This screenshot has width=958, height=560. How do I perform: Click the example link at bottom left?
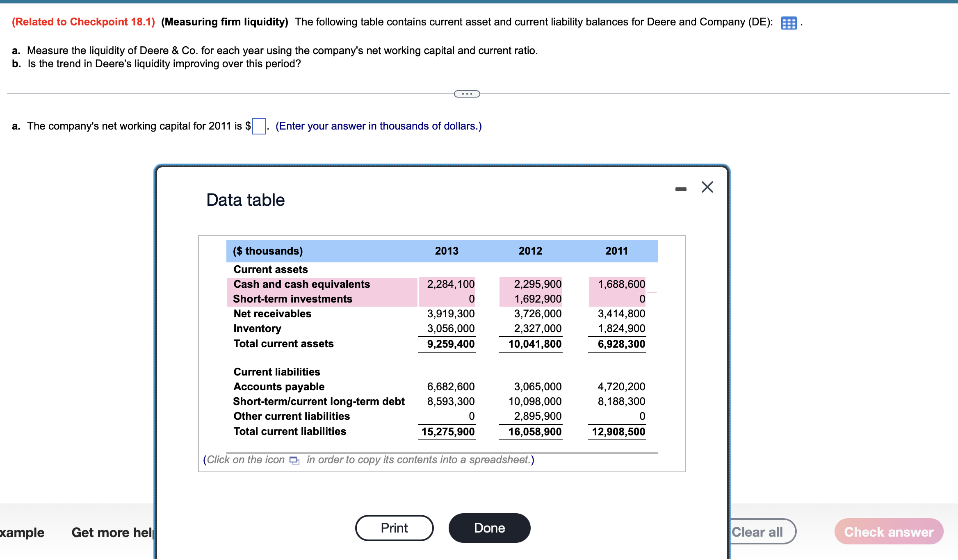pyautogui.click(x=22, y=533)
